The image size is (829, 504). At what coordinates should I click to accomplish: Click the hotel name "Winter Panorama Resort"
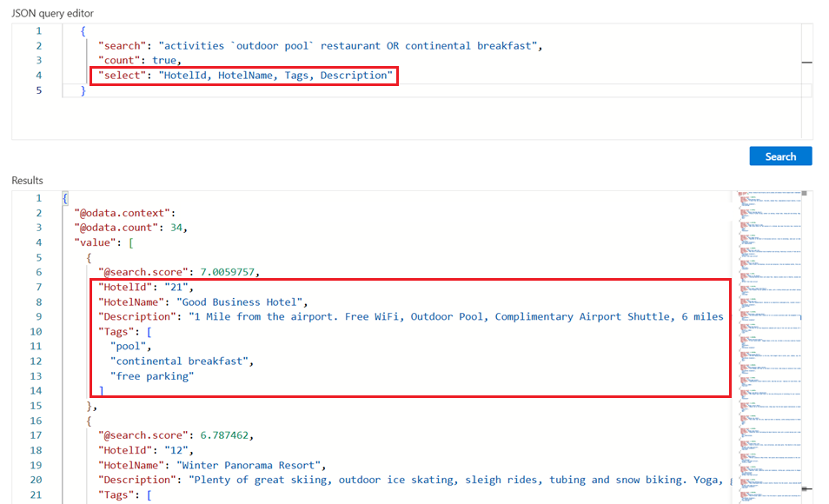[249, 465]
